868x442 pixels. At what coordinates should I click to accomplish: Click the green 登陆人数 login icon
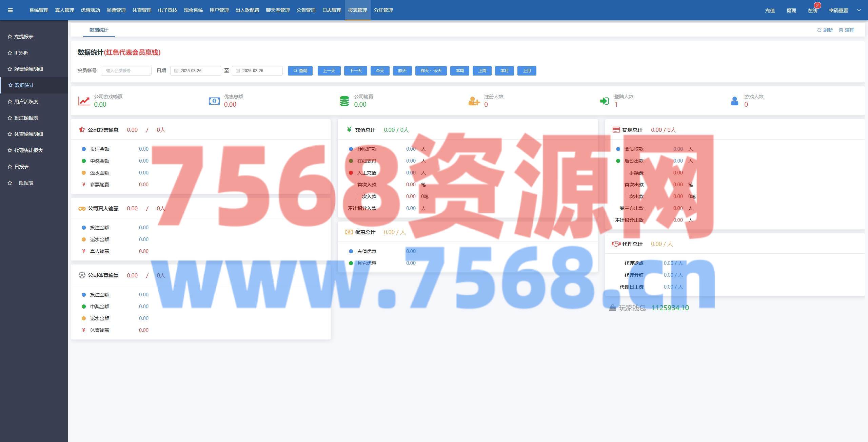604,101
